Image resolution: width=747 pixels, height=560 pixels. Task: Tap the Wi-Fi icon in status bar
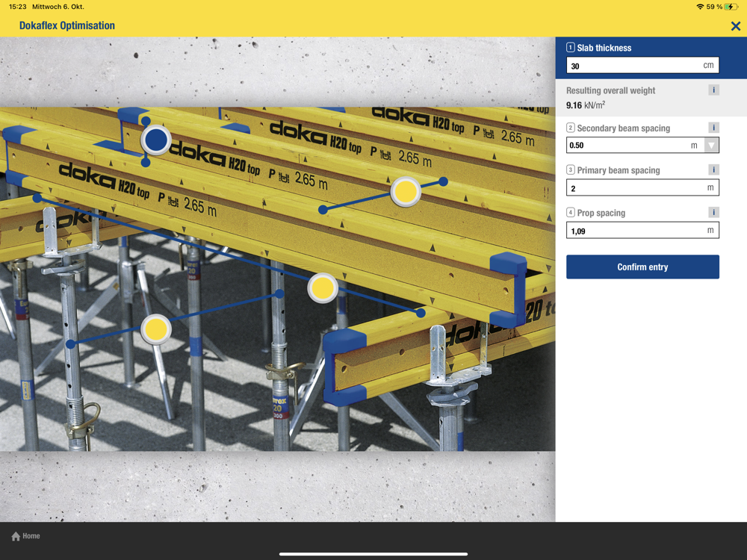coord(700,7)
